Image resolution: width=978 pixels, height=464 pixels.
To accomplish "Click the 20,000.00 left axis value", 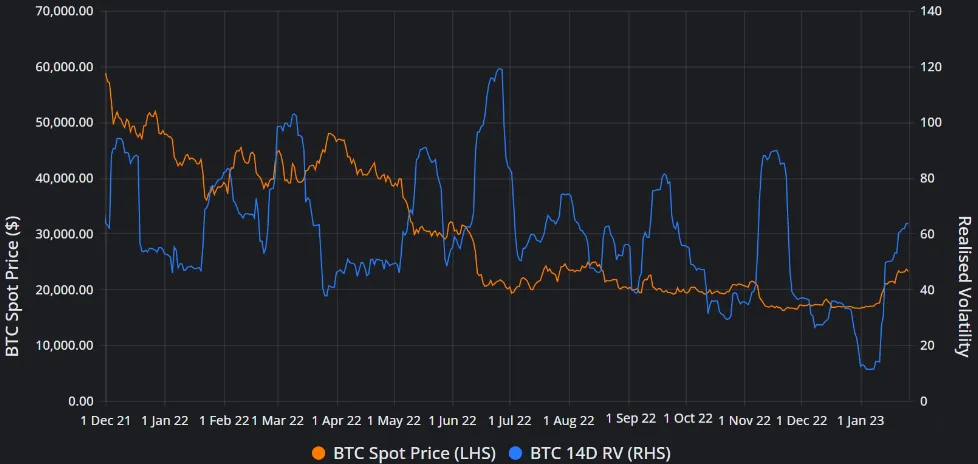I will (x=66, y=289).
